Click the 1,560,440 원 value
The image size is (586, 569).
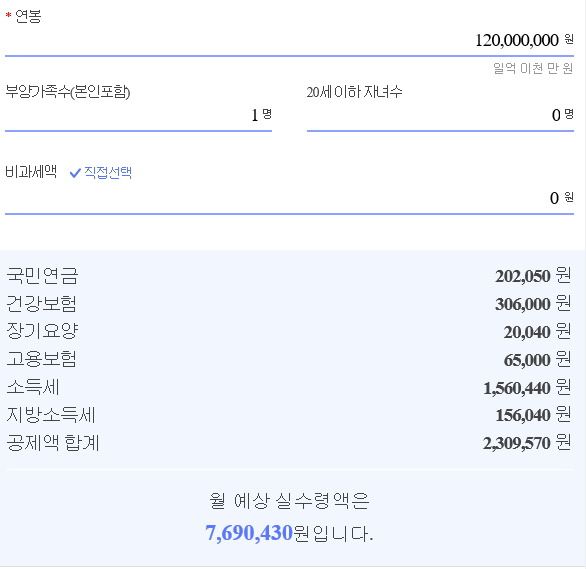tap(527, 388)
